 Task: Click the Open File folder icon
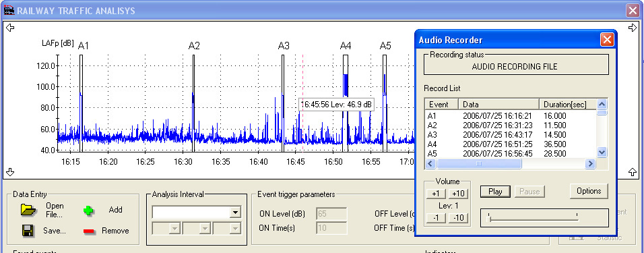pyautogui.click(x=28, y=210)
